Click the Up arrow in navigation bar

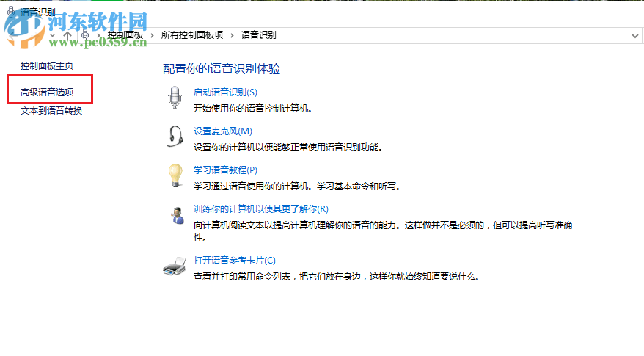pyautogui.click(x=67, y=35)
